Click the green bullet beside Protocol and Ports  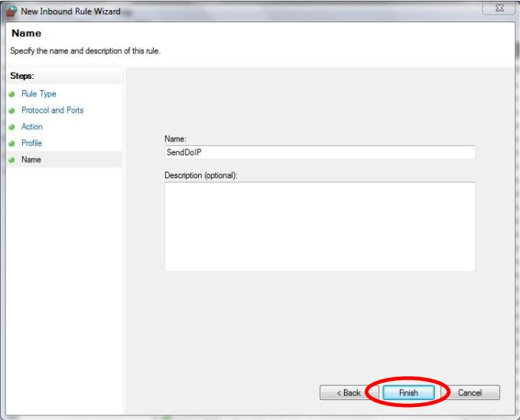pyautogui.click(x=12, y=110)
